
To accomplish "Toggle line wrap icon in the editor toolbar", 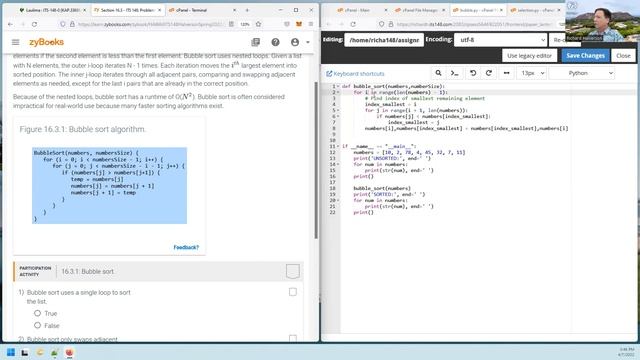I will pos(507,73).
